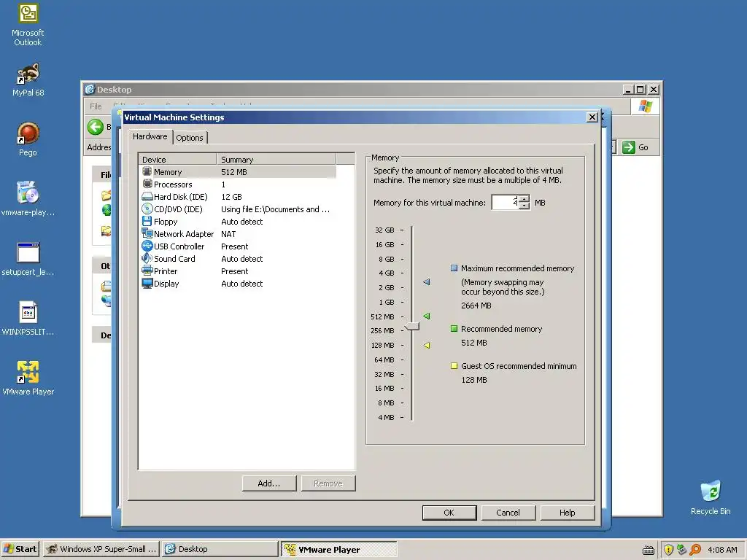Click the yellow guest minimum memory marker
Screen dimensions: 747x560
[x=427, y=345]
